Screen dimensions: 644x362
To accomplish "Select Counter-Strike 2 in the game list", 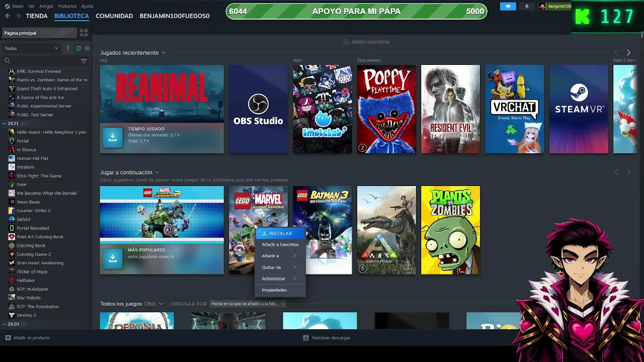I will pos(33,211).
